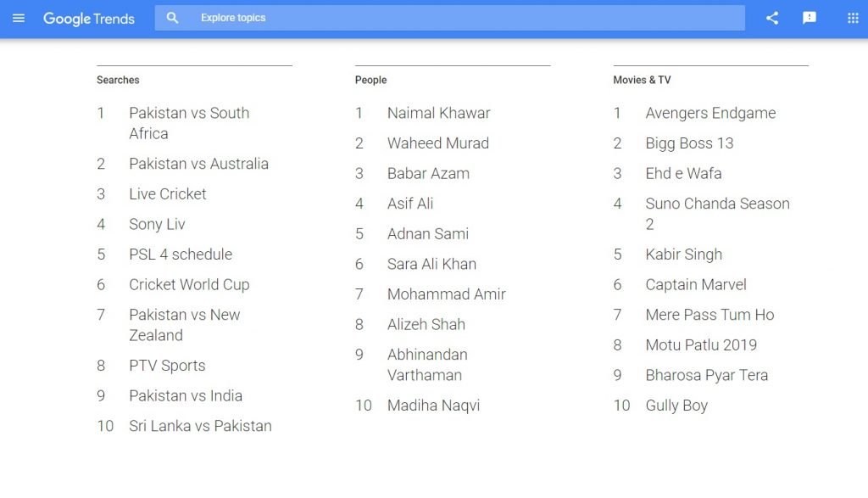Select Suno Chanda Season 2
This screenshot has width=868, height=498.
[717, 213]
